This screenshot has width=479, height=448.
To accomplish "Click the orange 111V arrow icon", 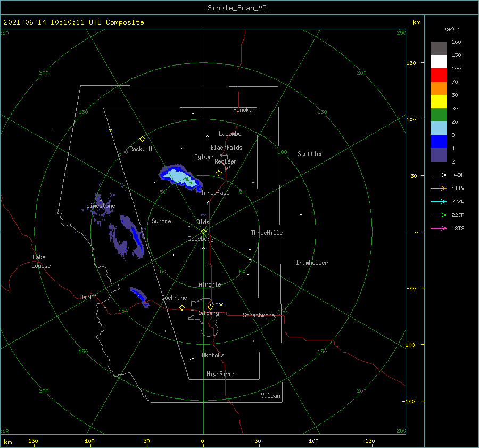I will pos(439,189).
